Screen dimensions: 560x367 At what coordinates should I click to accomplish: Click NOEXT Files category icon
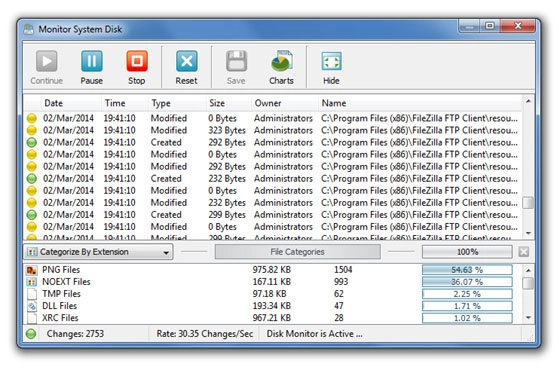(31, 282)
